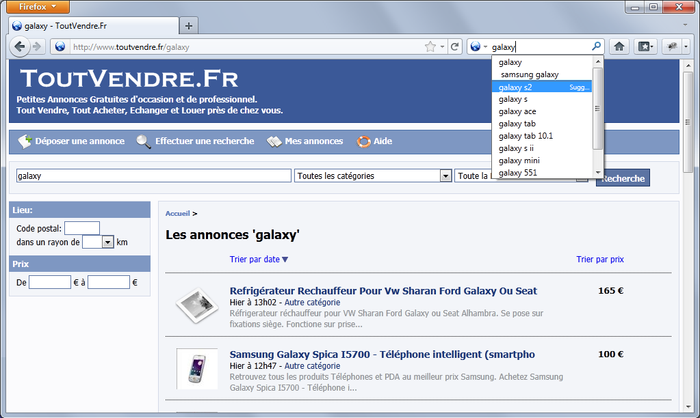Click the browser forward arrow
Viewport: 700px width, 418px height.
tap(37, 46)
